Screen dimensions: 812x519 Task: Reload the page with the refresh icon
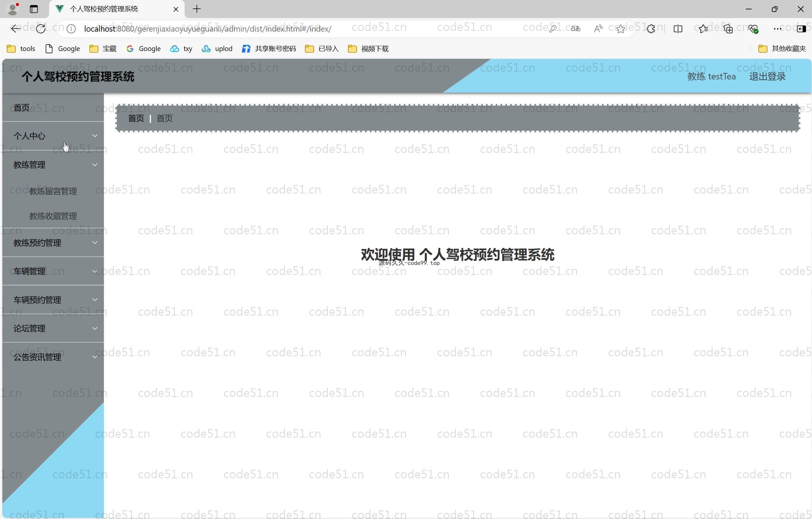point(40,29)
